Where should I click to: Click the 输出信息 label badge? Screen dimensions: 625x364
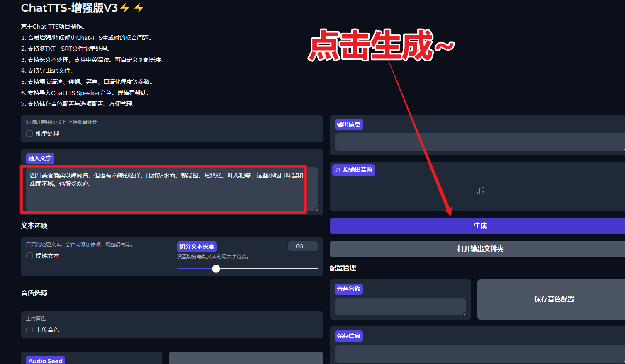pyautogui.click(x=349, y=124)
